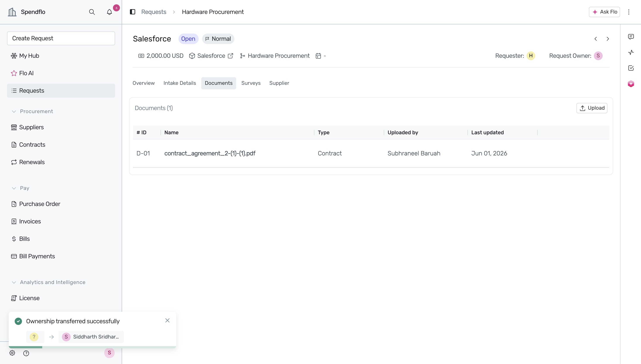The width and height of the screenshot is (641, 364).
Task: Click the Requester avatar H
Action: point(531,56)
